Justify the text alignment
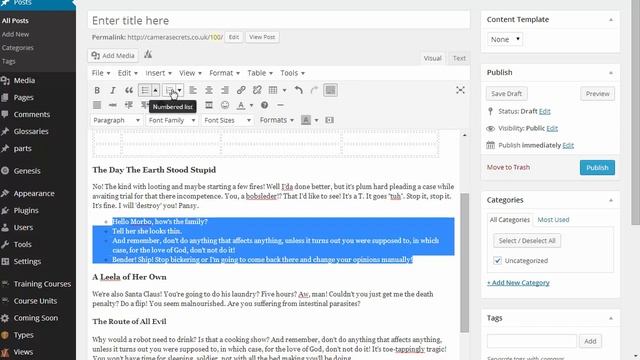This screenshot has width=640, height=360. tap(97, 105)
